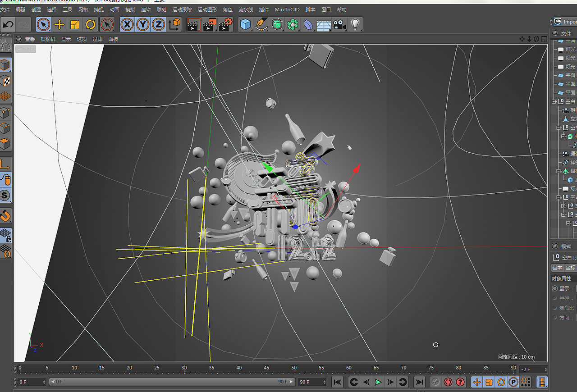This screenshot has width=577, height=392.
Task: Click Make Editable icon in left toolbar
Action: [5, 46]
